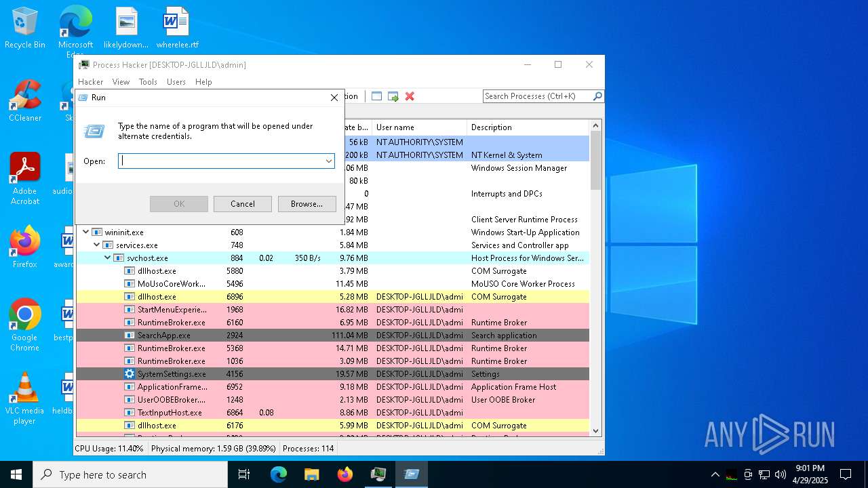Click process list scroll up arrow
Image resolution: width=868 pixels, height=488 pixels.
point(596,125)
